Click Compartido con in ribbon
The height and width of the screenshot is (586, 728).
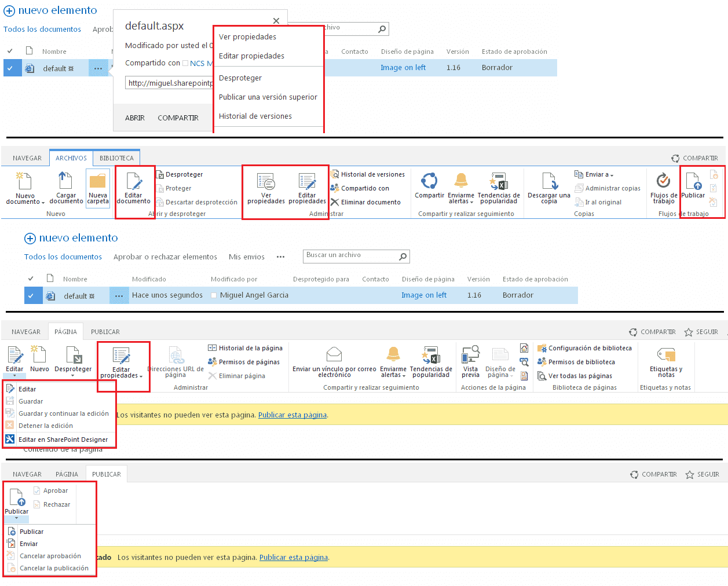click(x=360, y=188)
